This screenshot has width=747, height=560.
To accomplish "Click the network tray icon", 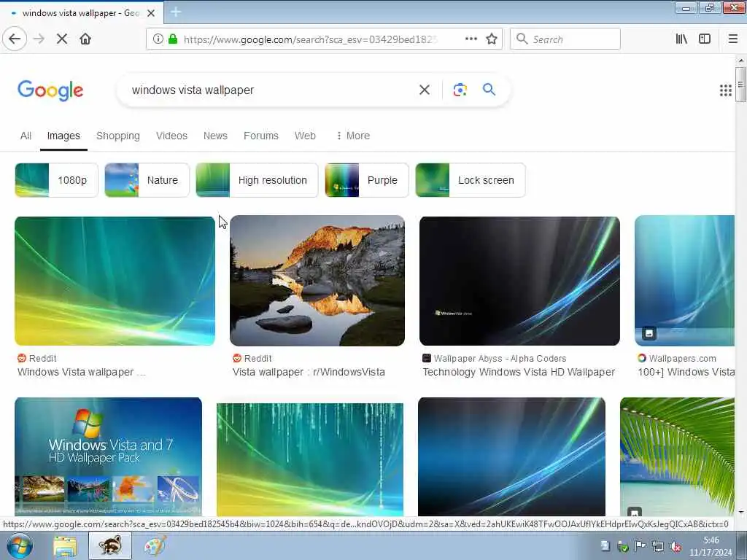I will [x=658, y=546].
